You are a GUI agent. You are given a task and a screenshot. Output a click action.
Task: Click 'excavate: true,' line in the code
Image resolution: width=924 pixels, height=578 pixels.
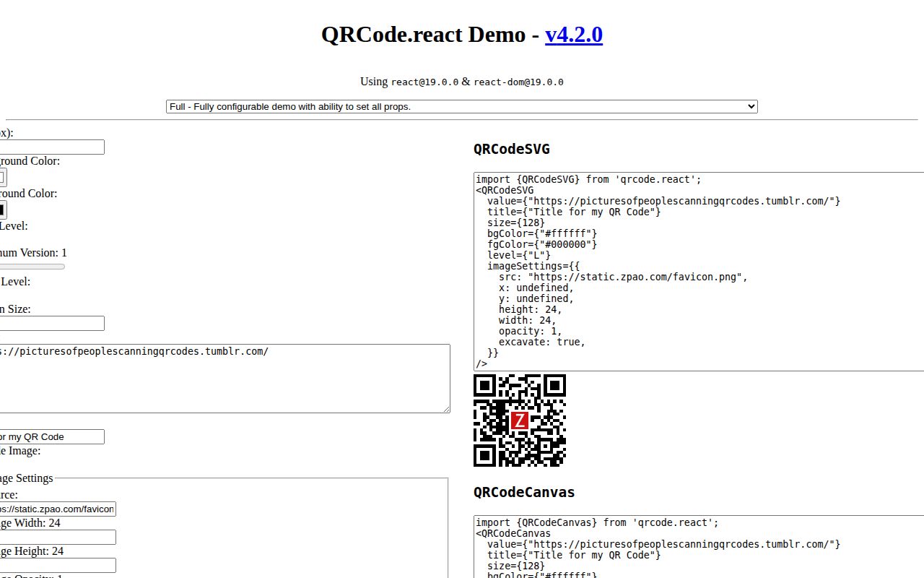(x=542, y=342)
